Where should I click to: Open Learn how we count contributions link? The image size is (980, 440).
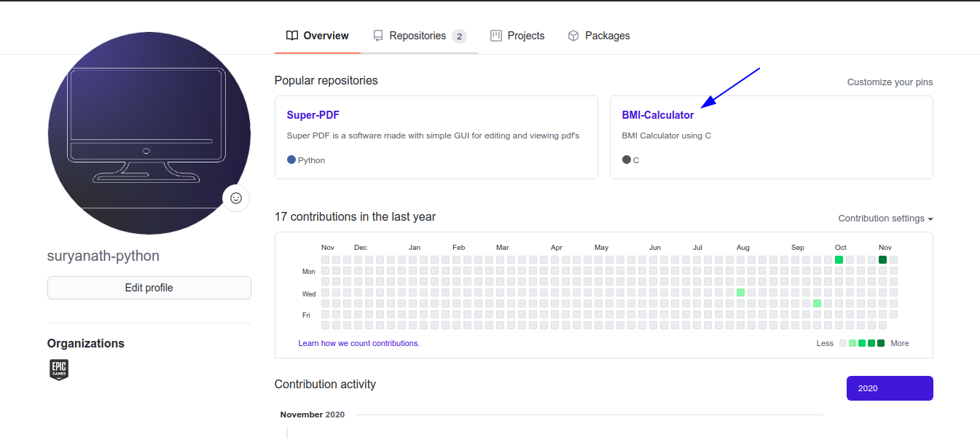pyautogui.click(x=358, y=343)
